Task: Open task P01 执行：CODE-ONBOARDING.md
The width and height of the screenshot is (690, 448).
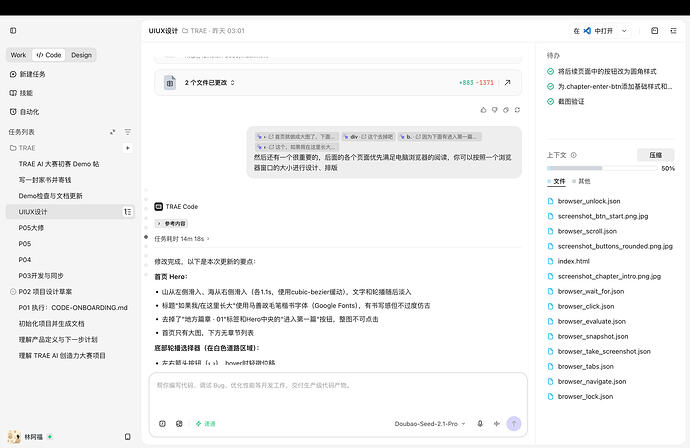Action: coord(73,307)
